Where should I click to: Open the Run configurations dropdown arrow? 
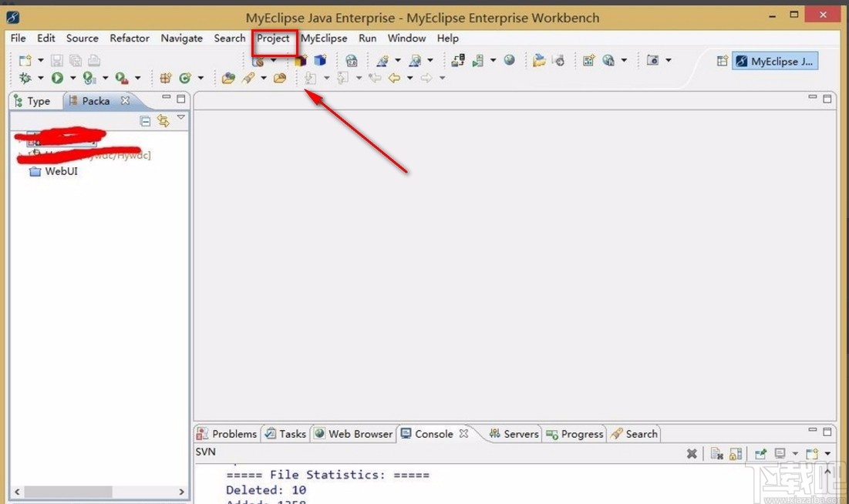click(72, 78)
